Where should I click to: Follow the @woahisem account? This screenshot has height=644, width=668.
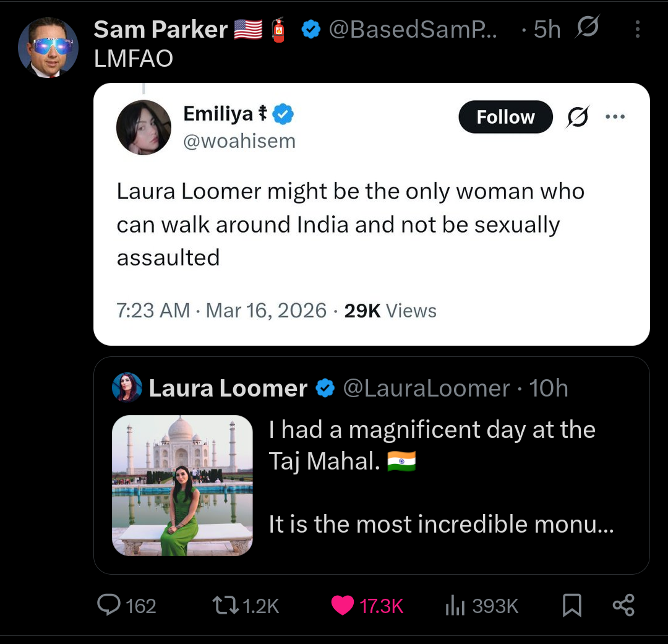pyautogui.click(x=505, y=116)
